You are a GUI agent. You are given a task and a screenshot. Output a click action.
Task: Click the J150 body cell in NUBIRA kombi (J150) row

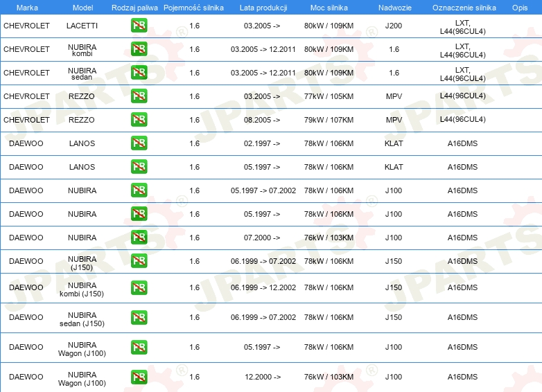394,287
